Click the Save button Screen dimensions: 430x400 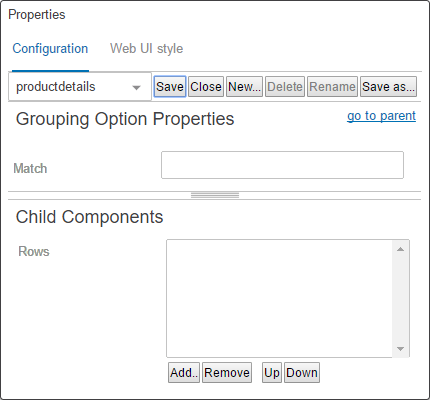pos(170,87)
